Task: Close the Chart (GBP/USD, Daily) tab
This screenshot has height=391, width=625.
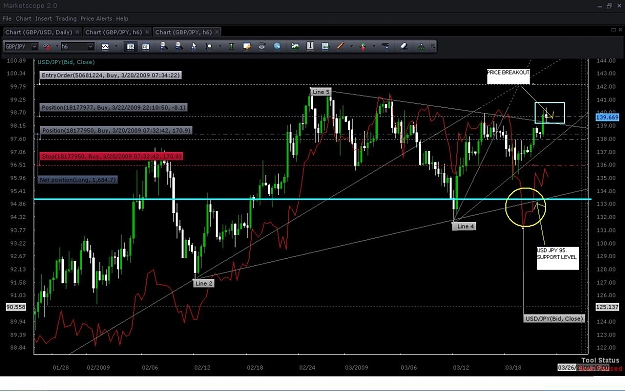Action: 77,32
